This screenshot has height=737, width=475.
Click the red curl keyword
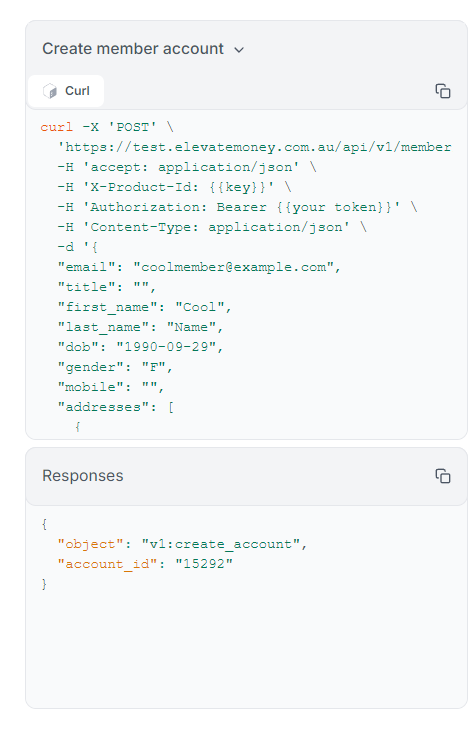(57, 127)
